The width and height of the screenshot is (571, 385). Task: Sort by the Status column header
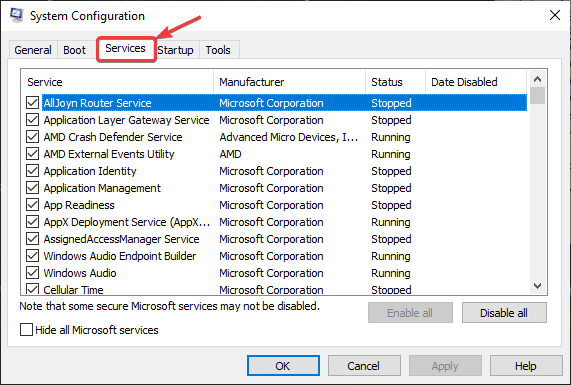click(x=395, y=82)
